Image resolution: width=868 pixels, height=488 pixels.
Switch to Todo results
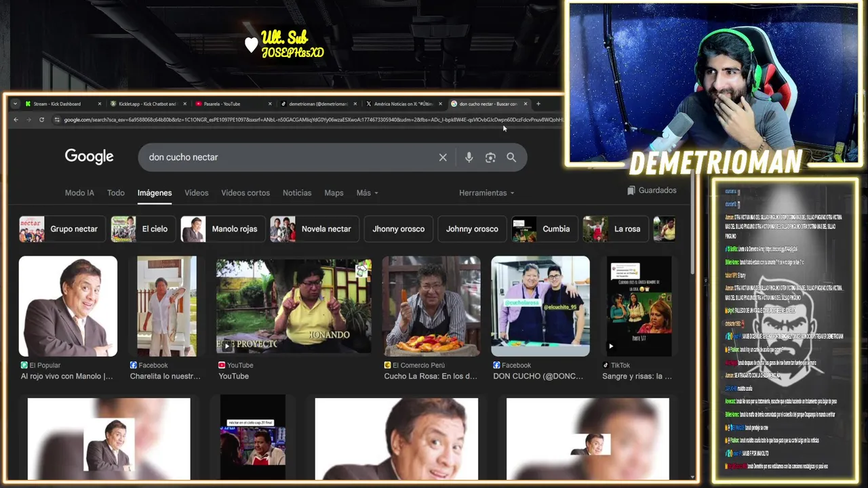116,193
